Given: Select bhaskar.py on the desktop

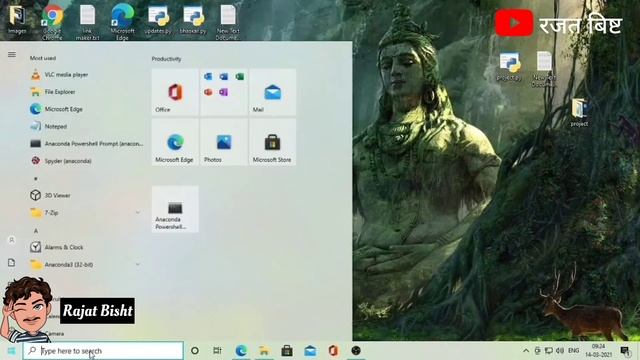Looking at the screenshot, I should 193,20.
